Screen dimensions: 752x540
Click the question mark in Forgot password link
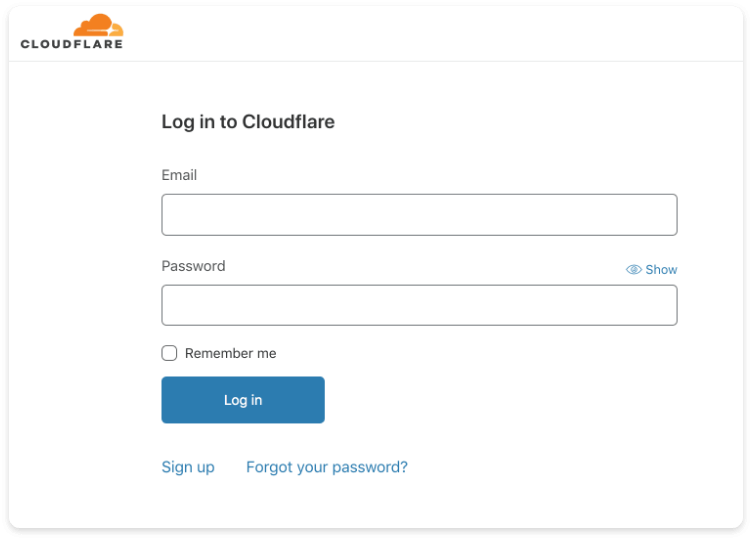pos(404,467)
